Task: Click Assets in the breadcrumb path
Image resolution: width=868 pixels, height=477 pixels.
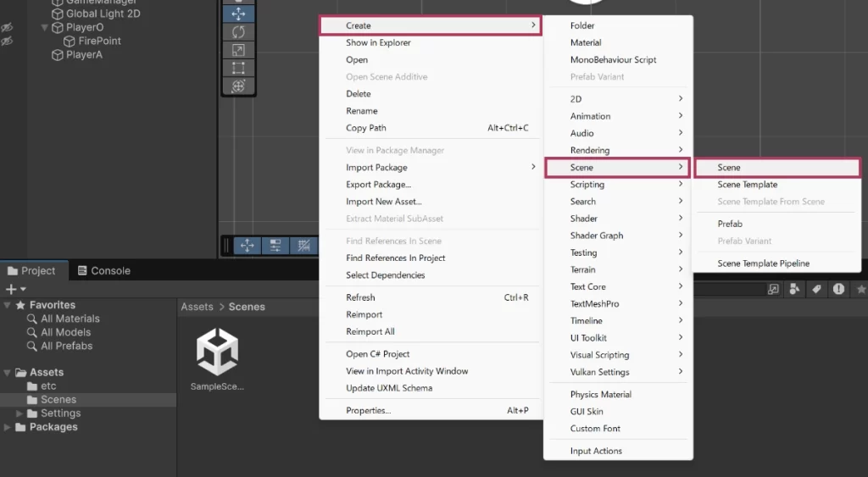Action: pos(197,307)
